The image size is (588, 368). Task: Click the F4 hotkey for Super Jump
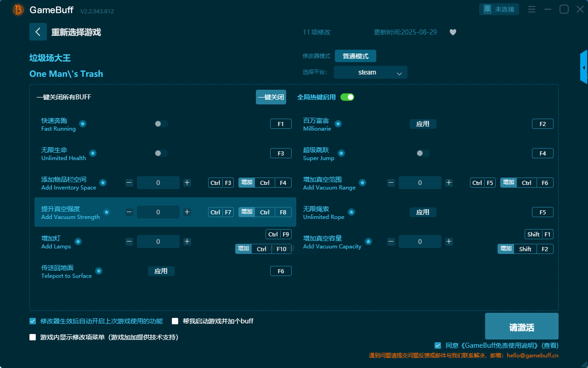point(543,153)
